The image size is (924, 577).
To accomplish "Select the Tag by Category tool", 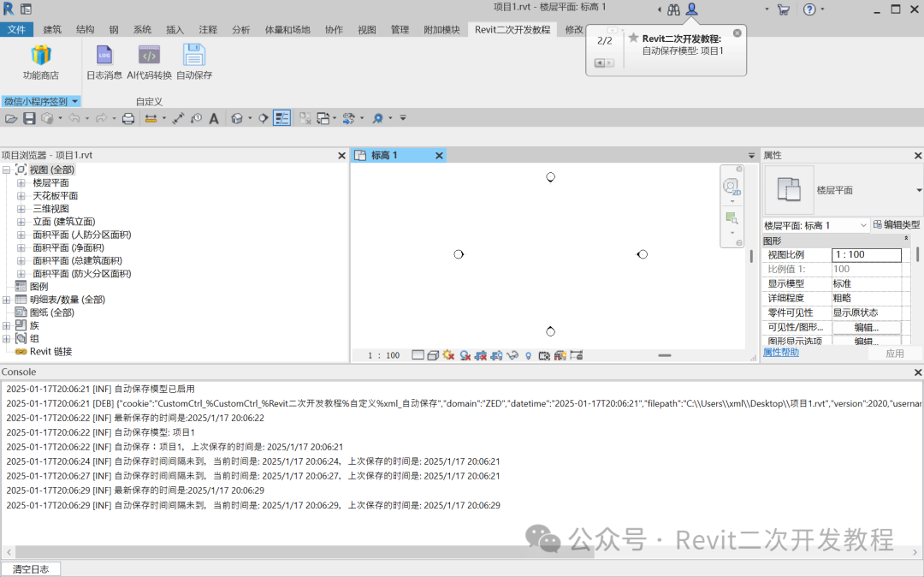I will click(196, 118).
